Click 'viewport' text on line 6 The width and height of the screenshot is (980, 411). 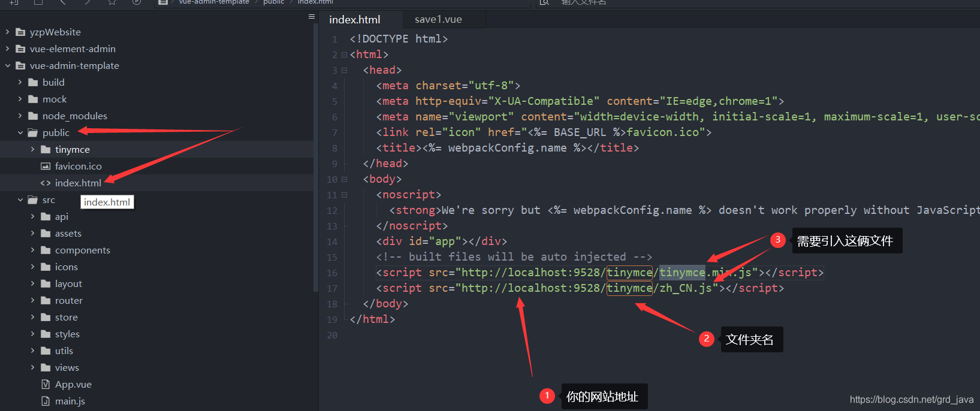click(481, 117)
